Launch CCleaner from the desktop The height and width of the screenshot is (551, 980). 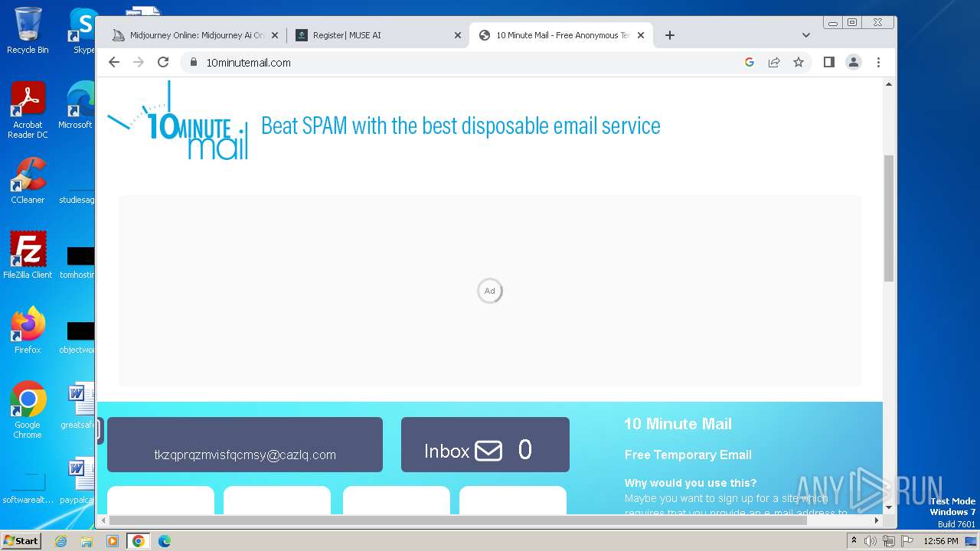[28, 181]
